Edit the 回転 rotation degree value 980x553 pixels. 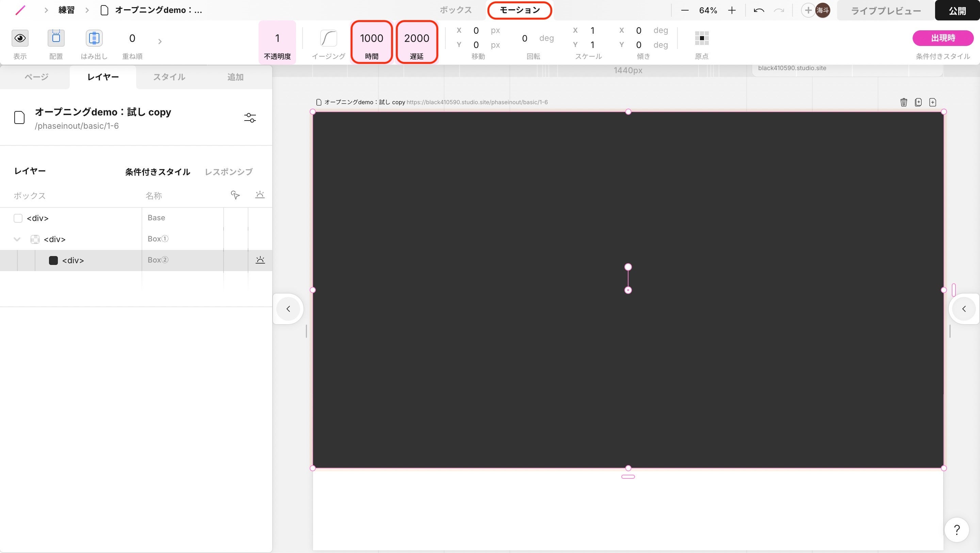coord(524,38)
